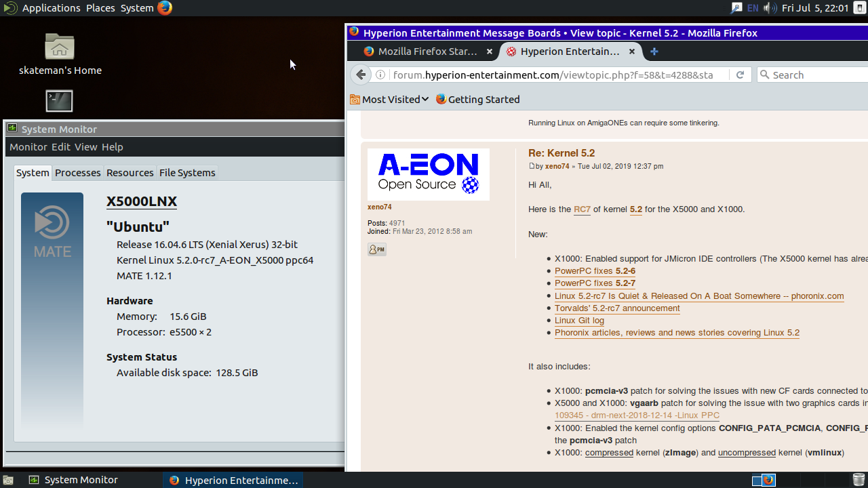Open the xeno74 profile link under avatar
This screenshot has height=488, width=868.
[379, 207]
